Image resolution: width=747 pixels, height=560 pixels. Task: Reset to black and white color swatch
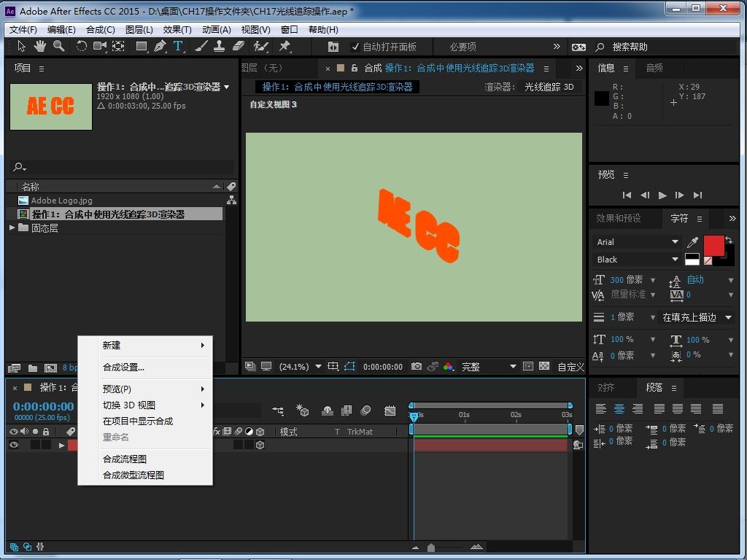[692, 259]
